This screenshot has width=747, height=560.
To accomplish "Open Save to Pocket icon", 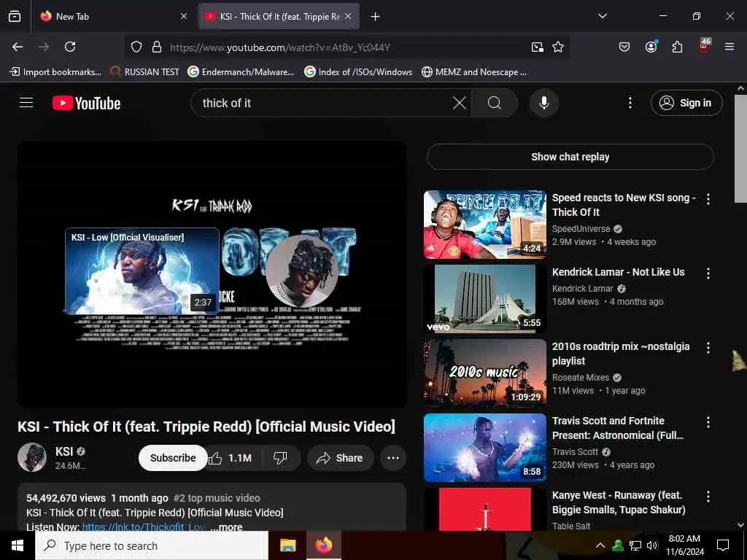I will point(624,47).
